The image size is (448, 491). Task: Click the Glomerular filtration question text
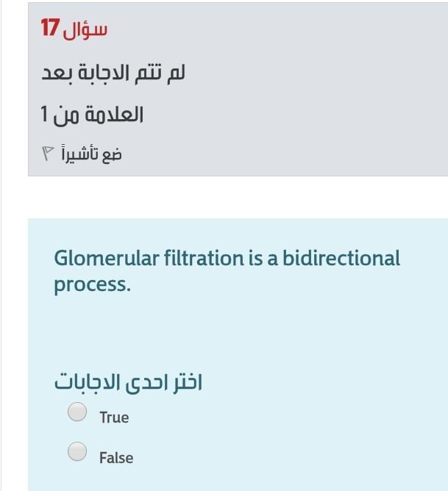click(227, 271)
